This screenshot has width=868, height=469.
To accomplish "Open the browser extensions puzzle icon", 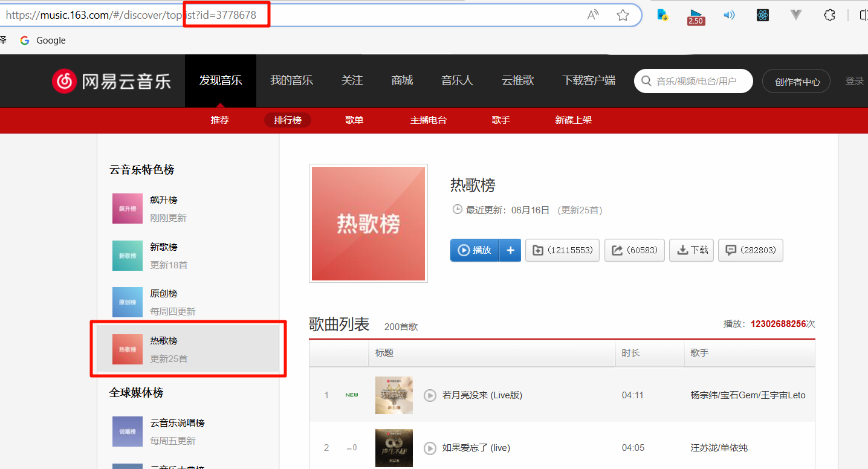I will click(x=829, y=16).
